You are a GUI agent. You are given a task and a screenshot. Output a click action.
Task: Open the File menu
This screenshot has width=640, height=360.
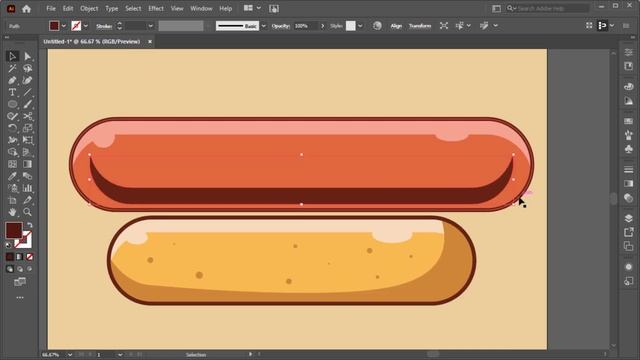coord(51,9)
